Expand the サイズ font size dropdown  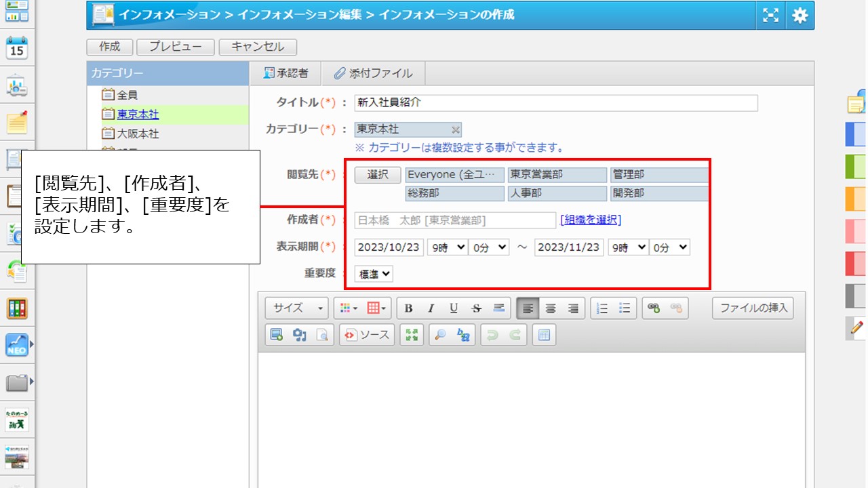coord(297,308)
